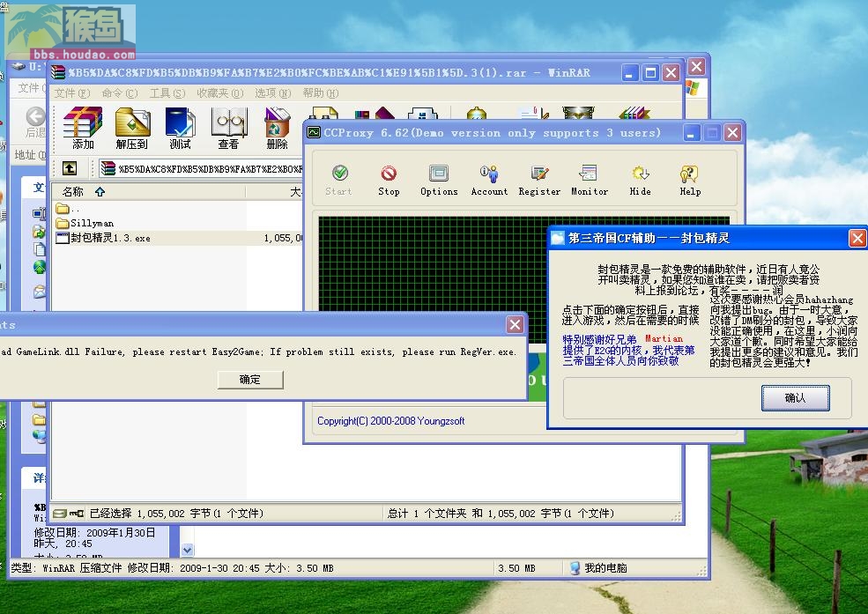
Task: Close the GameLink.dll failure dialog
Action: 515,325
